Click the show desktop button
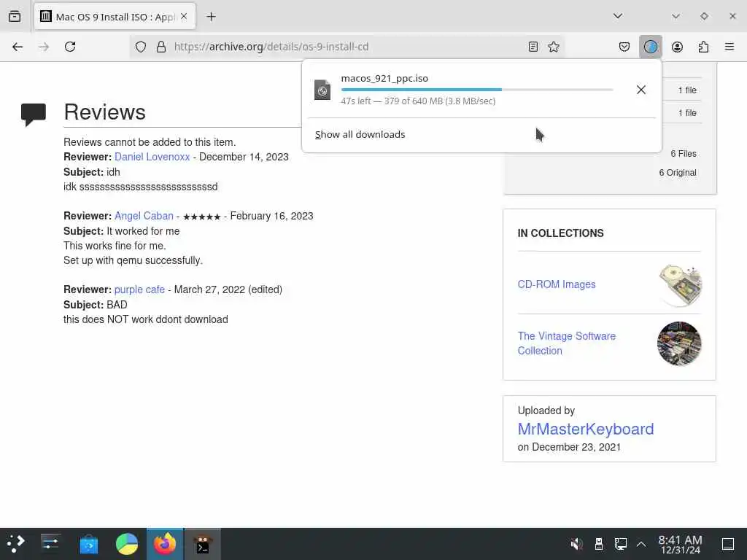Screen dimensions: 747x560 click(727, 544)
